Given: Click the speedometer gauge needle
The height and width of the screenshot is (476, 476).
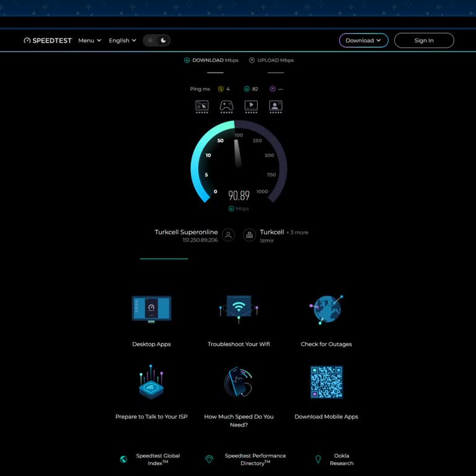Looking at the screenshot, I should pyautogui.click(x=237, y=153).
